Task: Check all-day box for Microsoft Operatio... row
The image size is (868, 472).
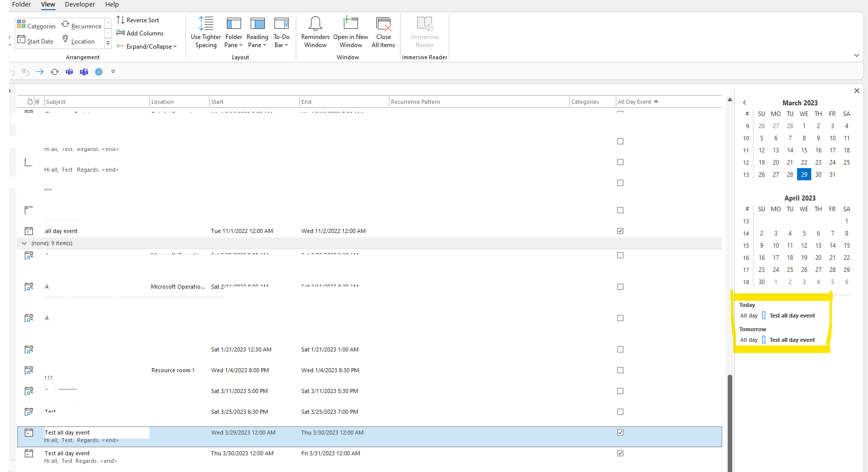Action: point(620,287)
